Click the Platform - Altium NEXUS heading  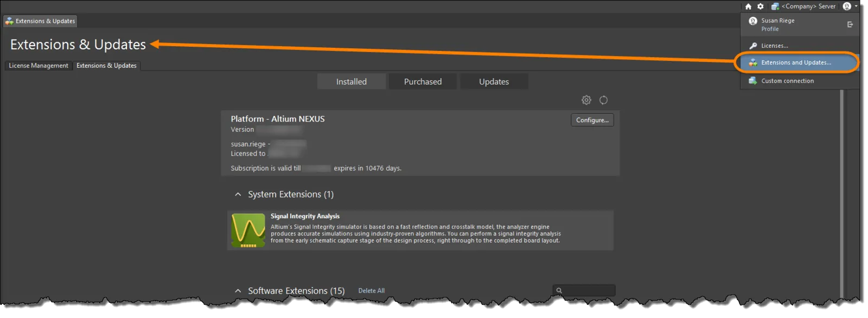tap(278, 119)
